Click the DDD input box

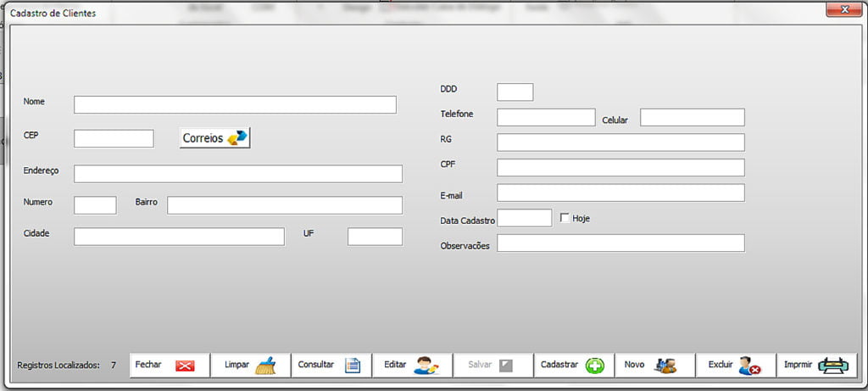515,92
